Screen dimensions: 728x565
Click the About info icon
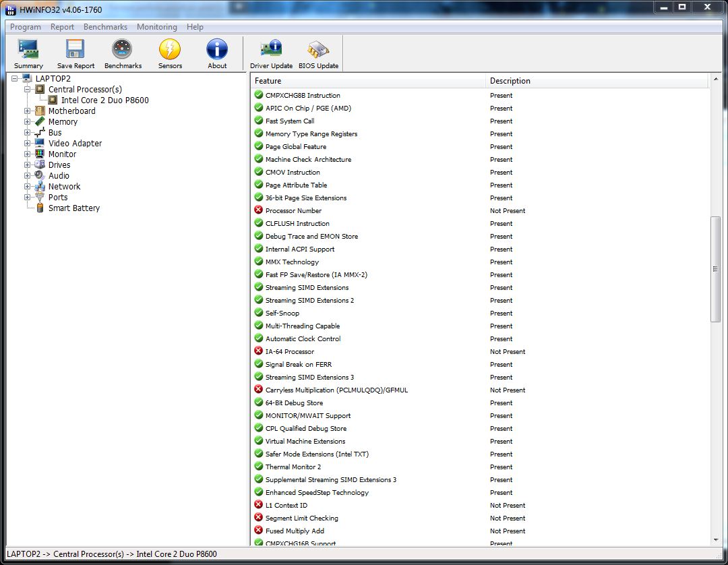217,53
